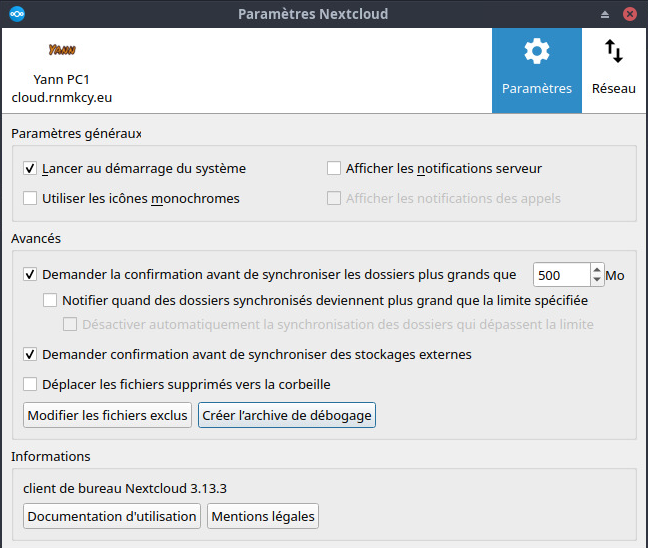Uncheck confirmation for large folder sync
This screenshot has width=648, height=548.
pos(31,275)
